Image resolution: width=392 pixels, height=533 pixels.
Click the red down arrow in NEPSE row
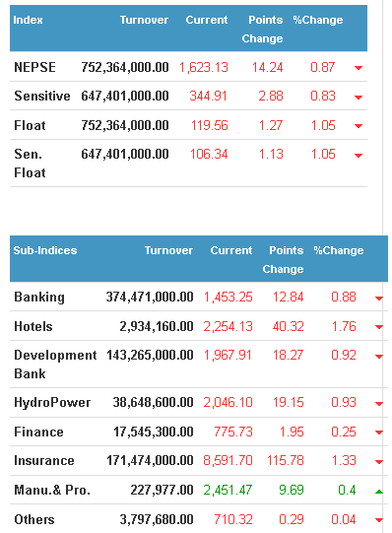coord(359,68)
